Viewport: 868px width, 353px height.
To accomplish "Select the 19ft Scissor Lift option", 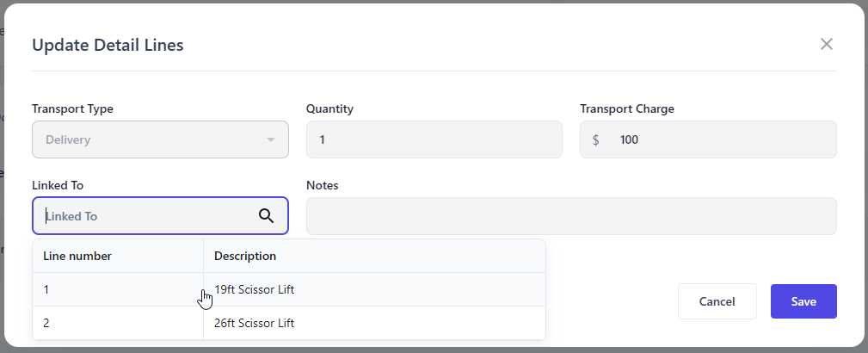I will click(255, 289).
